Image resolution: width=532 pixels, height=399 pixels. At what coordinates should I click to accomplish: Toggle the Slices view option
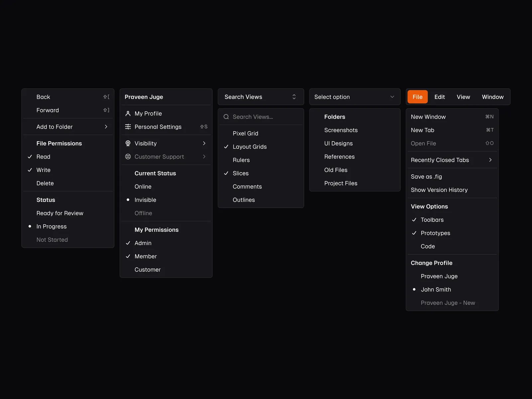[x=241, y=173]
